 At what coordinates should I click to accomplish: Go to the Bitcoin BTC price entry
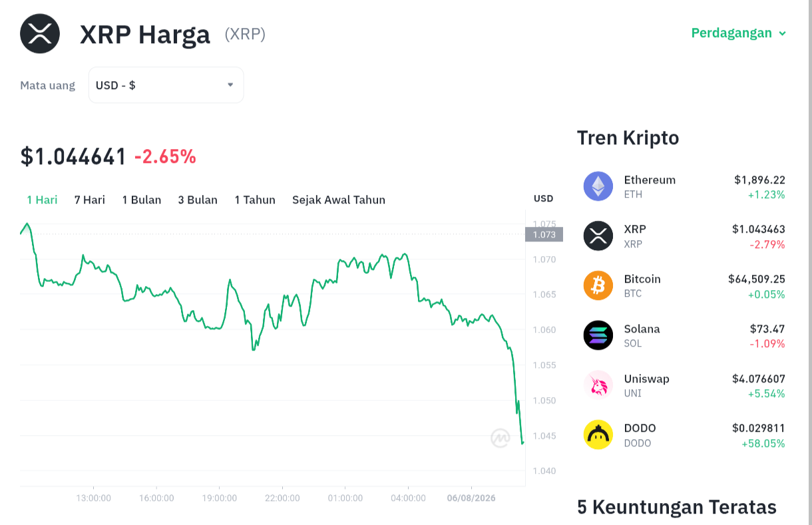[x=684, y=285]
